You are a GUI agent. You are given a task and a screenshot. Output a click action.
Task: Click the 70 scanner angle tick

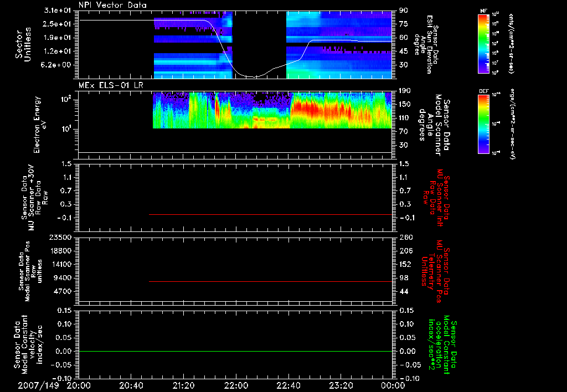click(404, 132)
